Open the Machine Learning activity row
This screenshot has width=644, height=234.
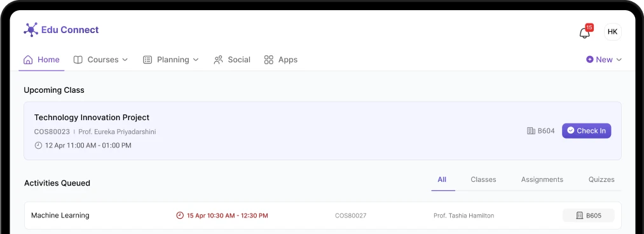(322, 216)
